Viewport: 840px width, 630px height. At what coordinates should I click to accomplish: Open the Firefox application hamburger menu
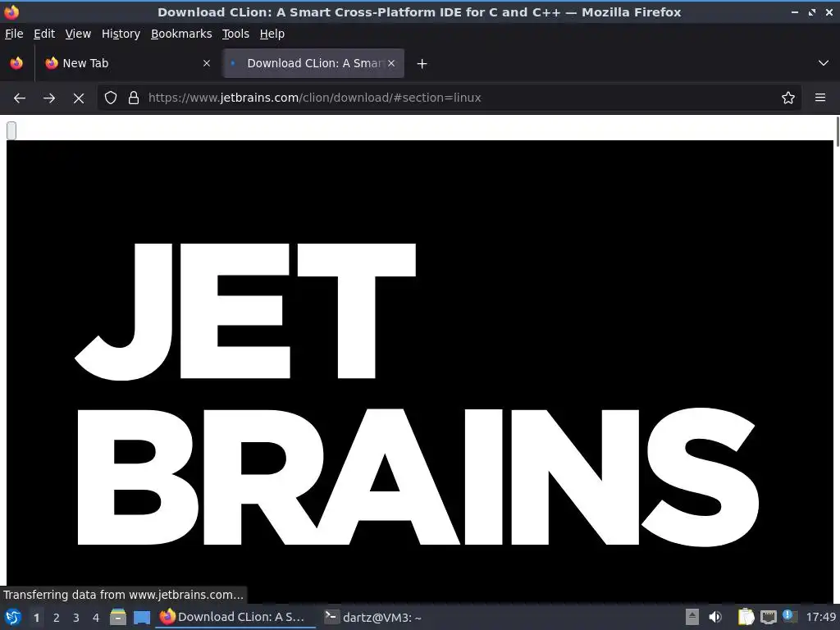pos(820,98)
